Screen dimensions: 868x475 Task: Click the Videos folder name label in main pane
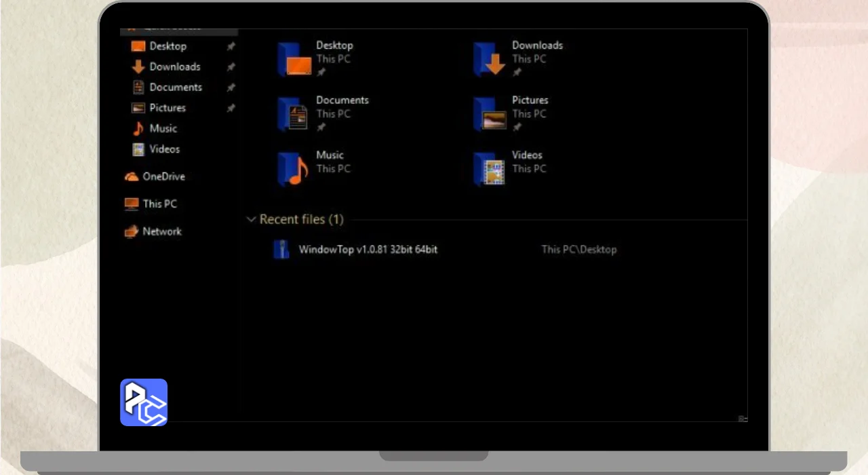(527, 155)
